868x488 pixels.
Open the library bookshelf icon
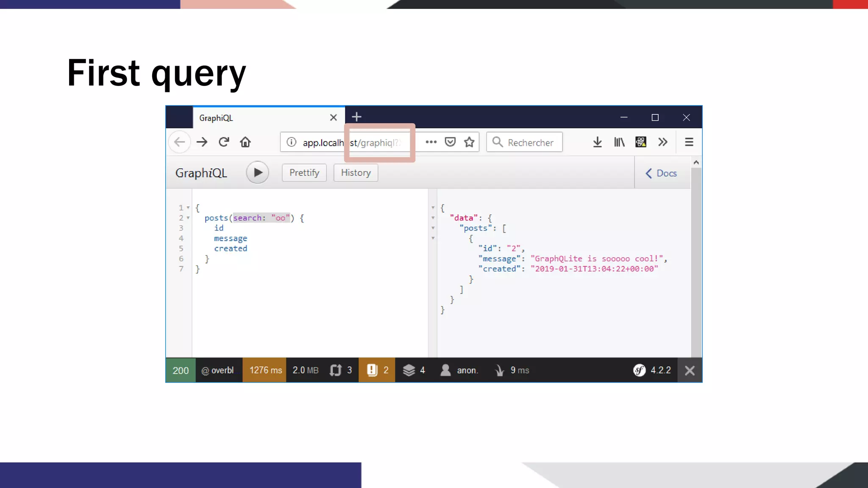(x=619, y=142)
